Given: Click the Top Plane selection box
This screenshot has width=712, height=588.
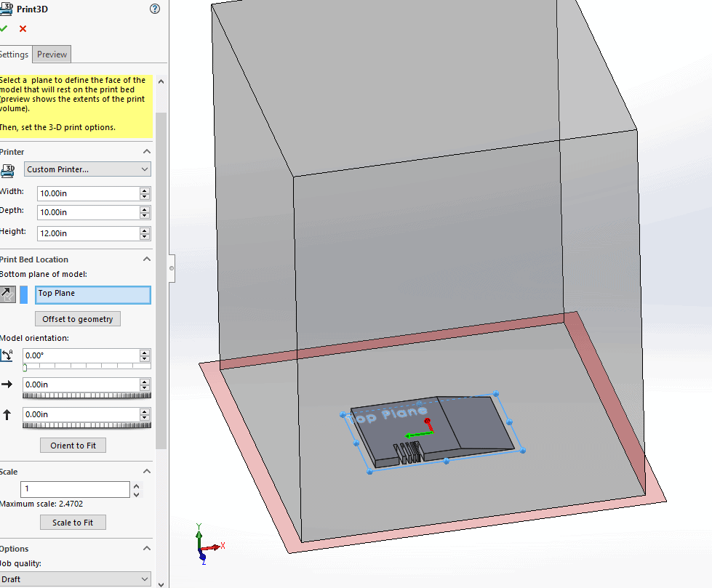Looking at the screenshot, I should tap(93, 294).
